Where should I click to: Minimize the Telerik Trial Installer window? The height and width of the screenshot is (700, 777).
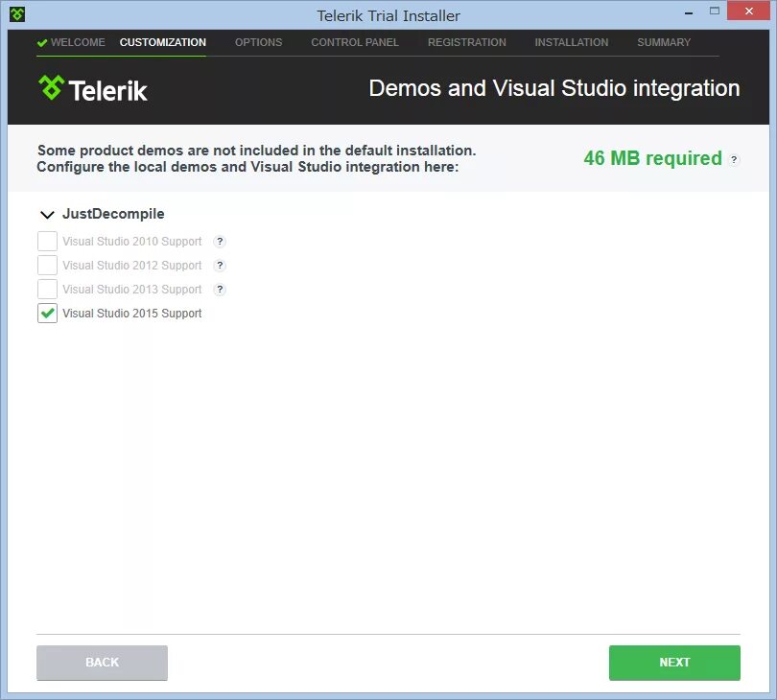[x=689, y=12]
